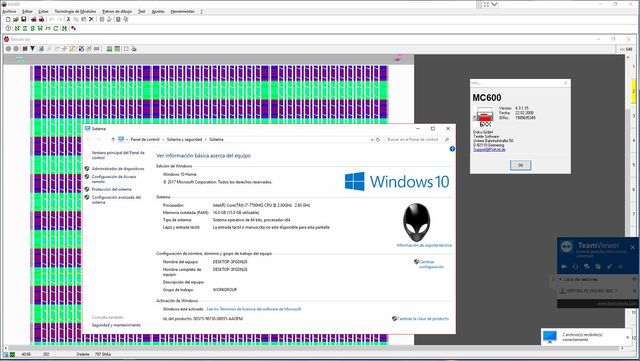640x361 pixels.
Task: Open the support email link in MC600 dialog
Action: [x=489, y=149]
